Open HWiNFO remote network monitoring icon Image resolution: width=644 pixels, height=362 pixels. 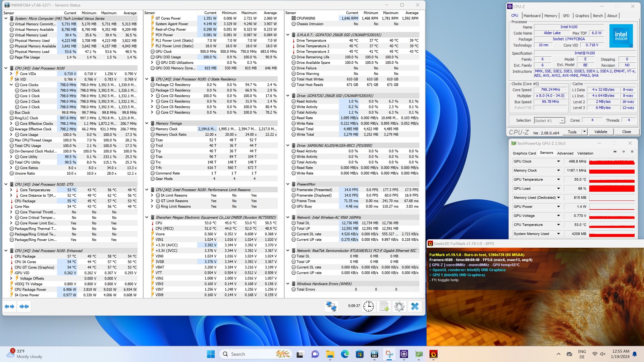coord(331,306)
